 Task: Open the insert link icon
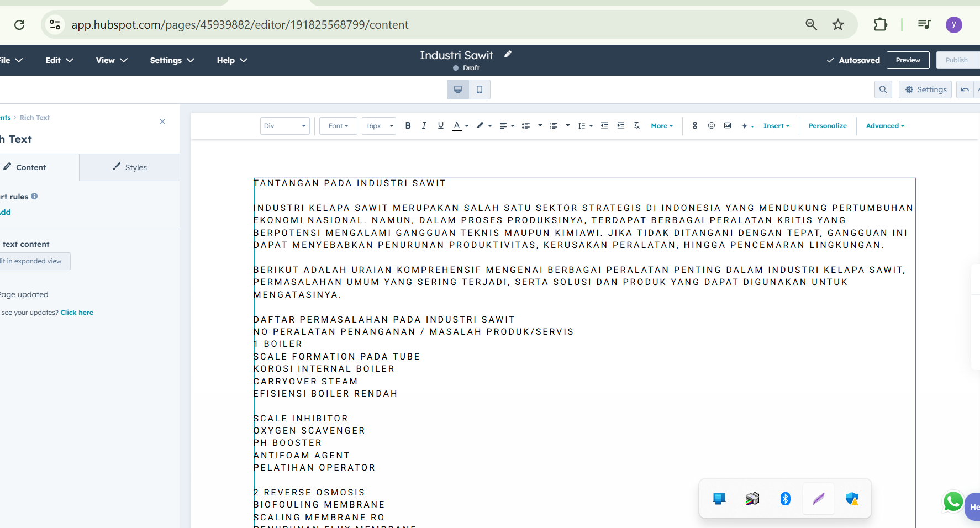pyautogui.click(x=694, y=125)
